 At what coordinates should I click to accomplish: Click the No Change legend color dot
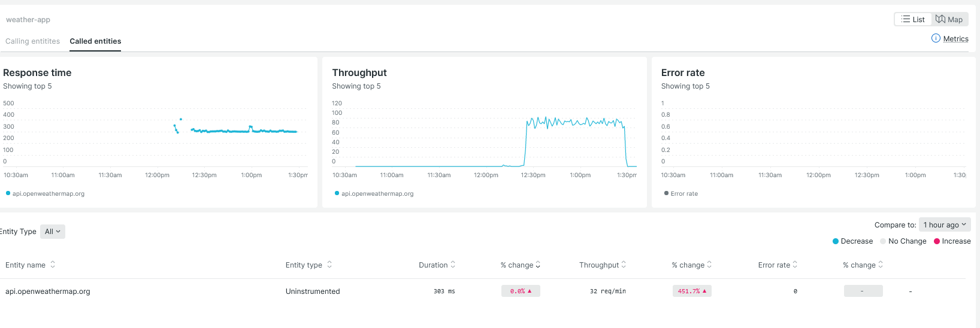coord(883,241)
